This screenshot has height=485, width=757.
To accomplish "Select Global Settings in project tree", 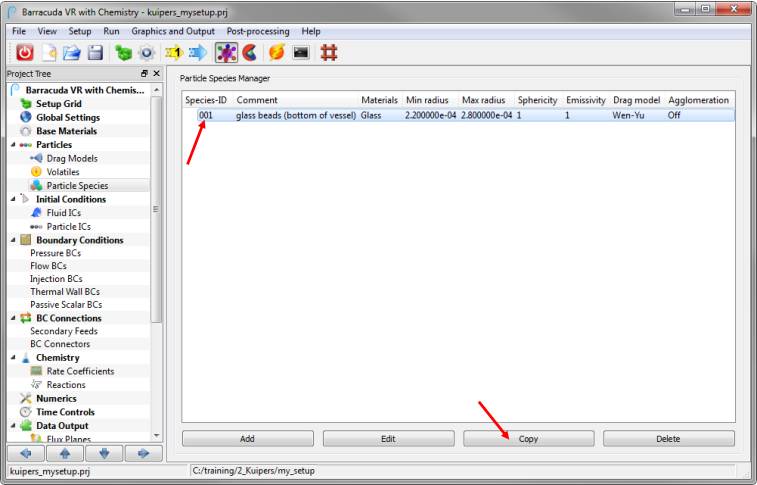I will [68, 117].
